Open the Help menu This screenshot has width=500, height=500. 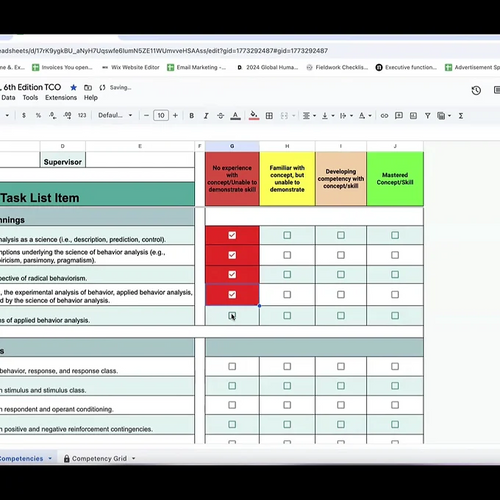[x=91, y=97]
